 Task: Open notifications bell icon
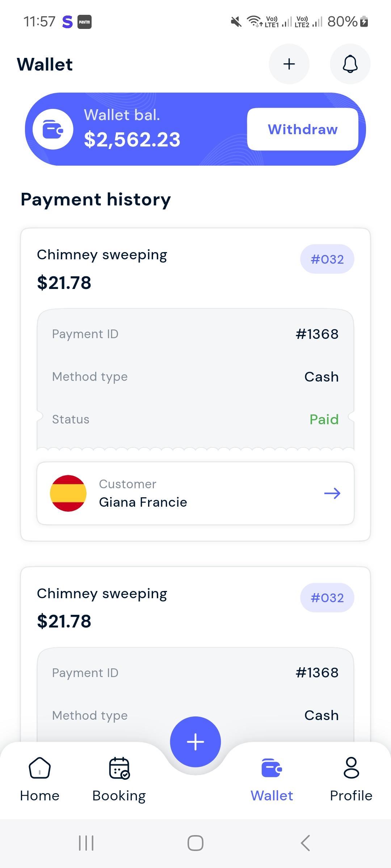coord(350,64)
